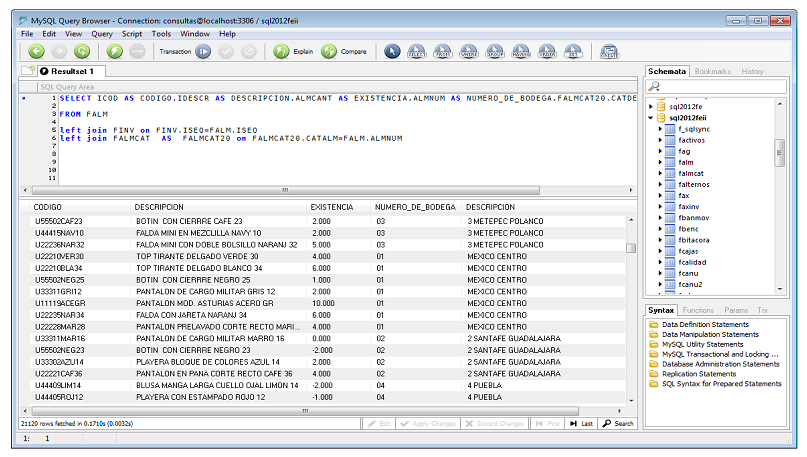807x457 pixels.
Task: Choose the WHERE clause tool
Action: (469, 51)
